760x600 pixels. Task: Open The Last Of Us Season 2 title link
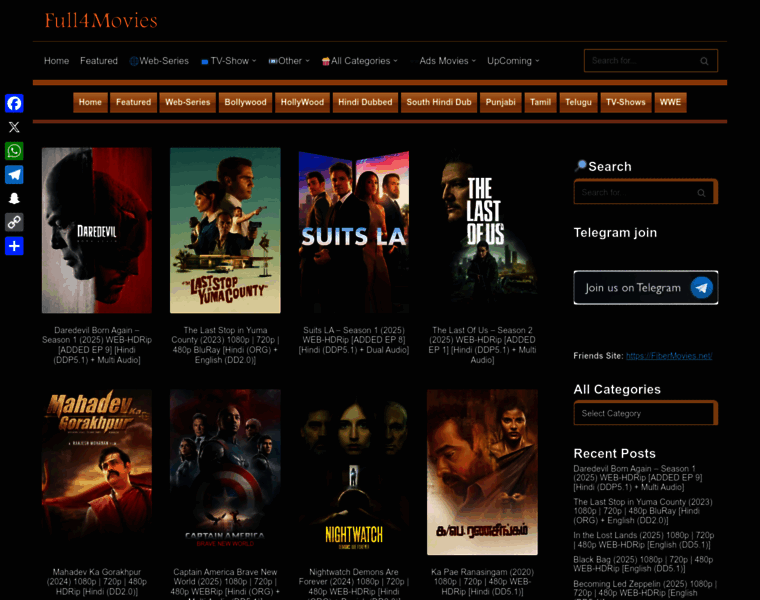coord(482,345)
